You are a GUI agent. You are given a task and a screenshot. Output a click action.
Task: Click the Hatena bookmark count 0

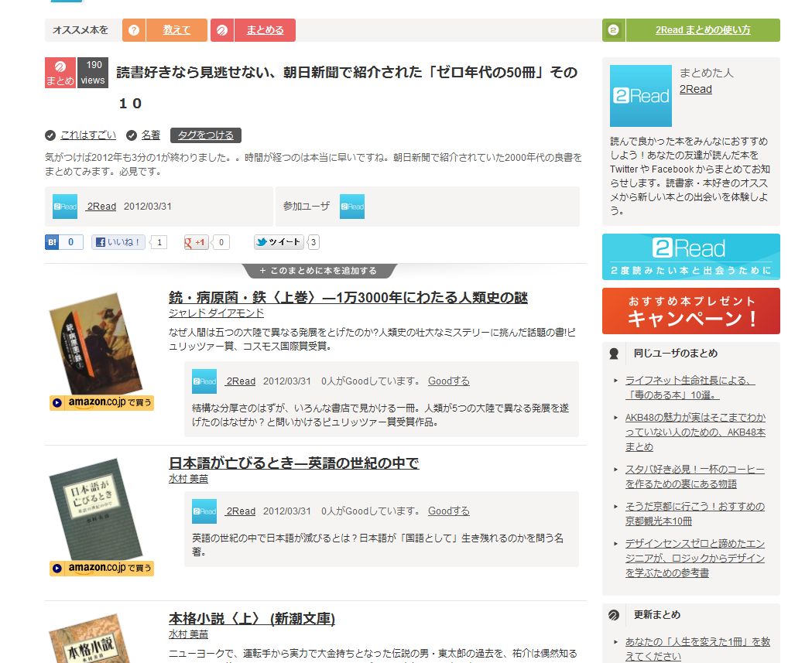pos(71,241)
